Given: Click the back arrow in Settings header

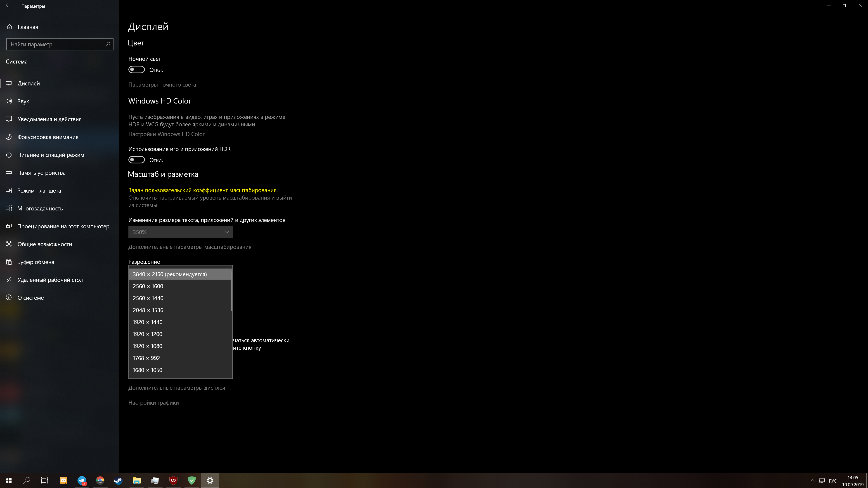Looking at the screenshot, I should pyautogui.click(x=8, y=5).
